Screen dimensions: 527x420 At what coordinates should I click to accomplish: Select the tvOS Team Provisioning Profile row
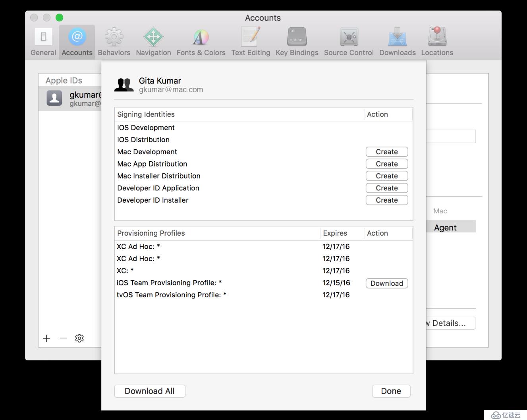[x=263, y=295]
